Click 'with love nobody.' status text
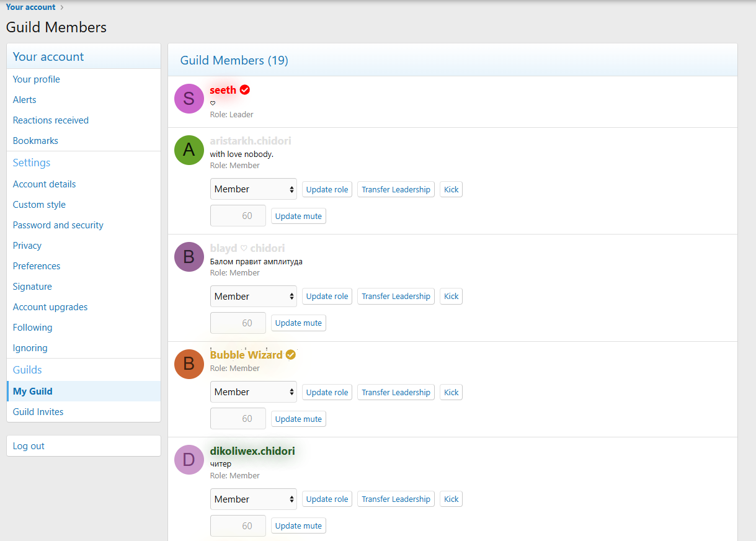756x541 pixels. [242, 154]
